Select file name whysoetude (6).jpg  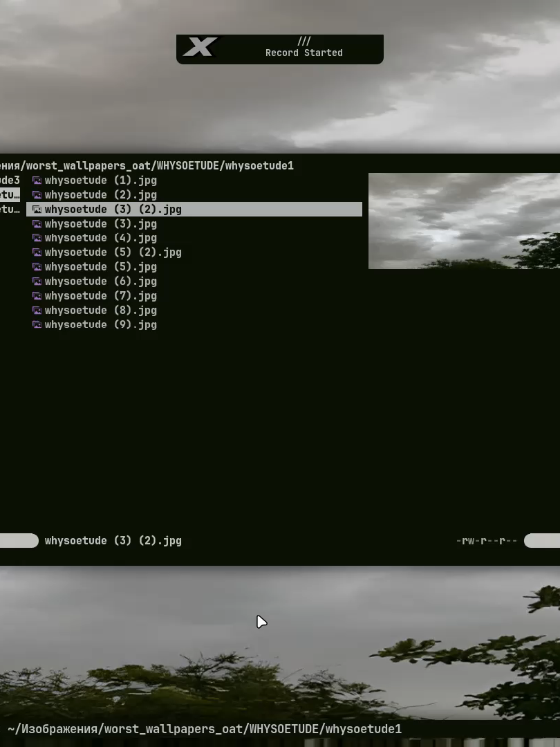click(x=101, y=282)
